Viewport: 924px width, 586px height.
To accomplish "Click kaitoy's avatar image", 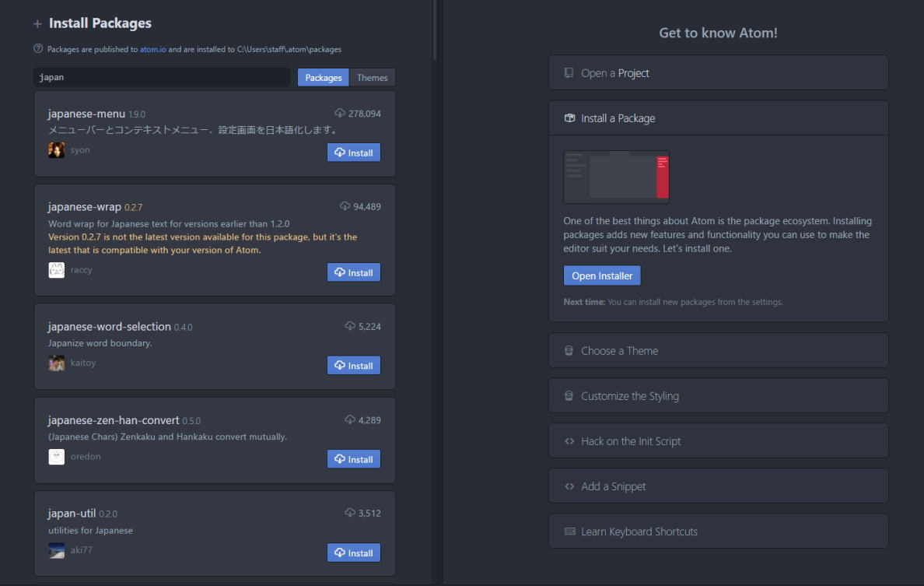I will pyautogui.click(x=57, y=363).
